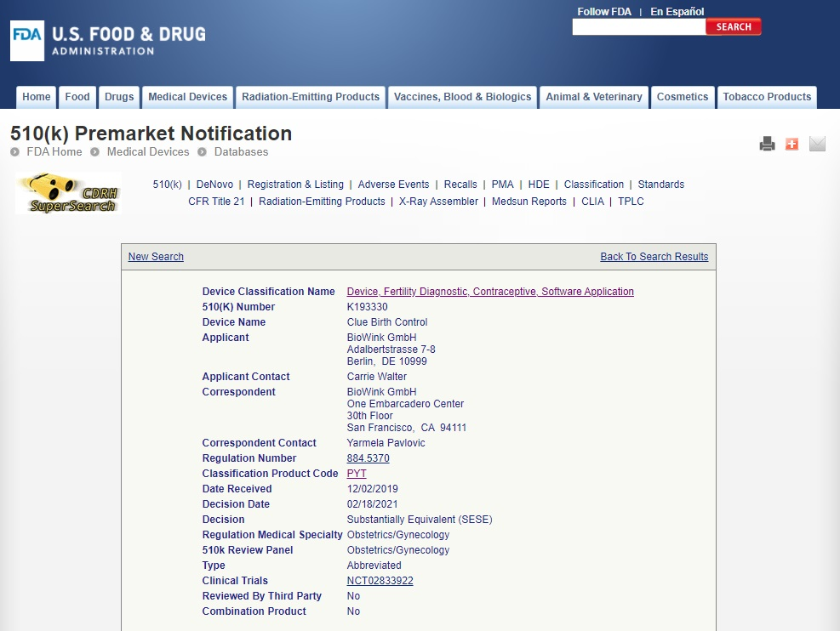840x631 pixels.
Task: Open the Recalls link
Action: coord(460,185)
